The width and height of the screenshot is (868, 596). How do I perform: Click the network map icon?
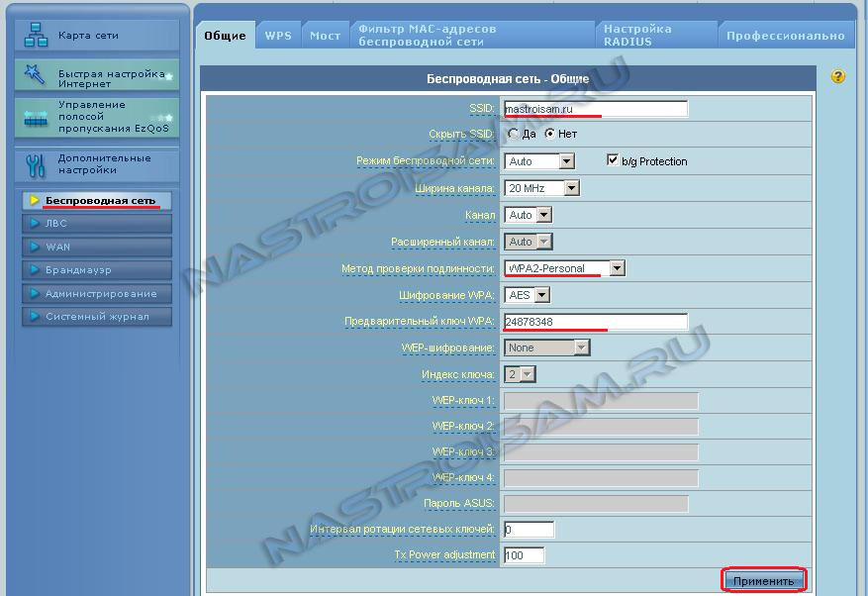36,36
